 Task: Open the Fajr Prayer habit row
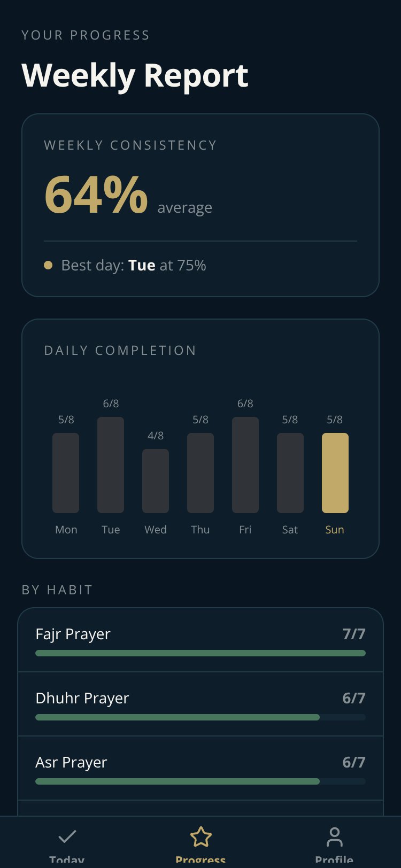(200, 640)
